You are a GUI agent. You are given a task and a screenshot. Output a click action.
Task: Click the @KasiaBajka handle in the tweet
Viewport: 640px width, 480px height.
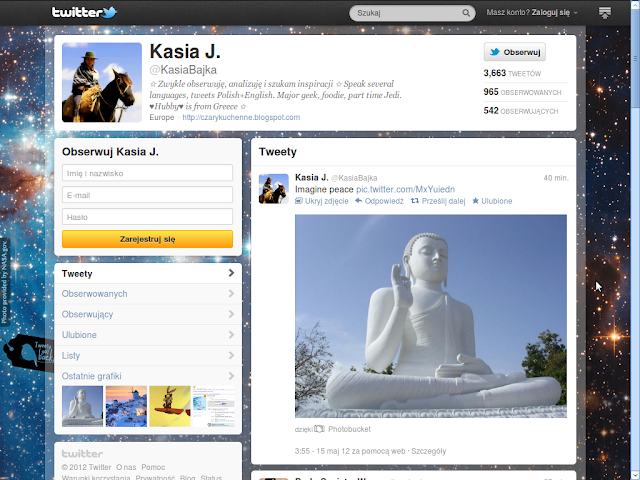[354, 178]
